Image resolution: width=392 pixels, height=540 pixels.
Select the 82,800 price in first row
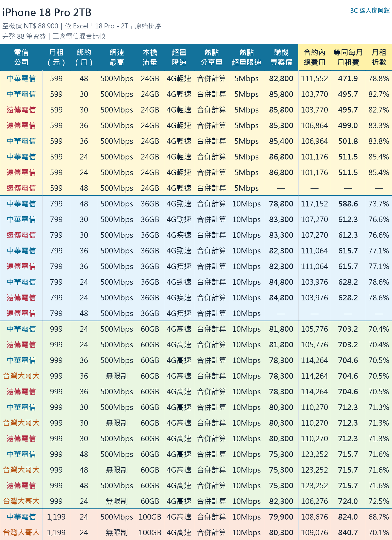[281, 79]
